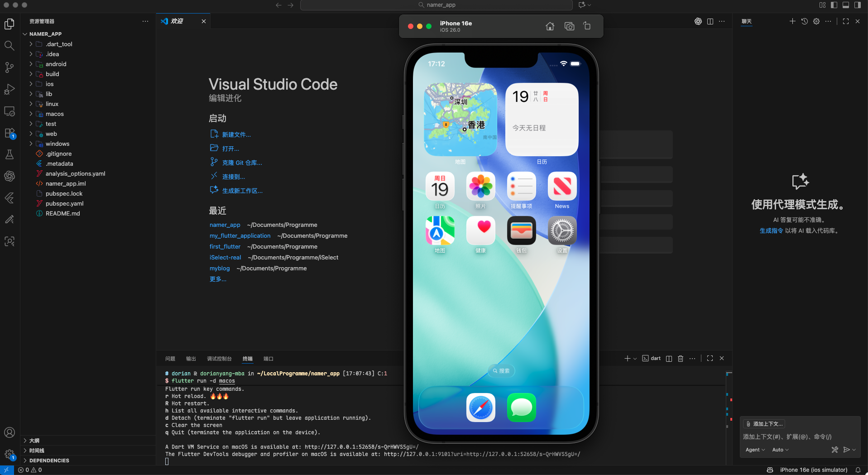Open recent project my_flutter_application

pos(240,236)
